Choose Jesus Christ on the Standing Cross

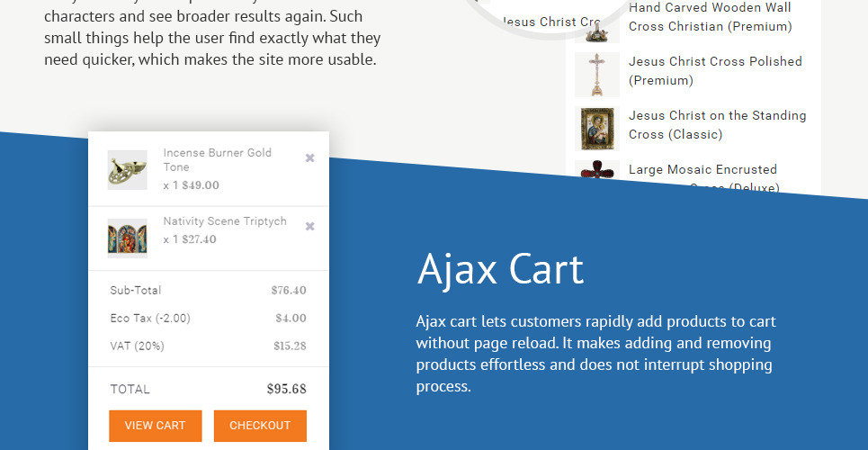(717, 125)
